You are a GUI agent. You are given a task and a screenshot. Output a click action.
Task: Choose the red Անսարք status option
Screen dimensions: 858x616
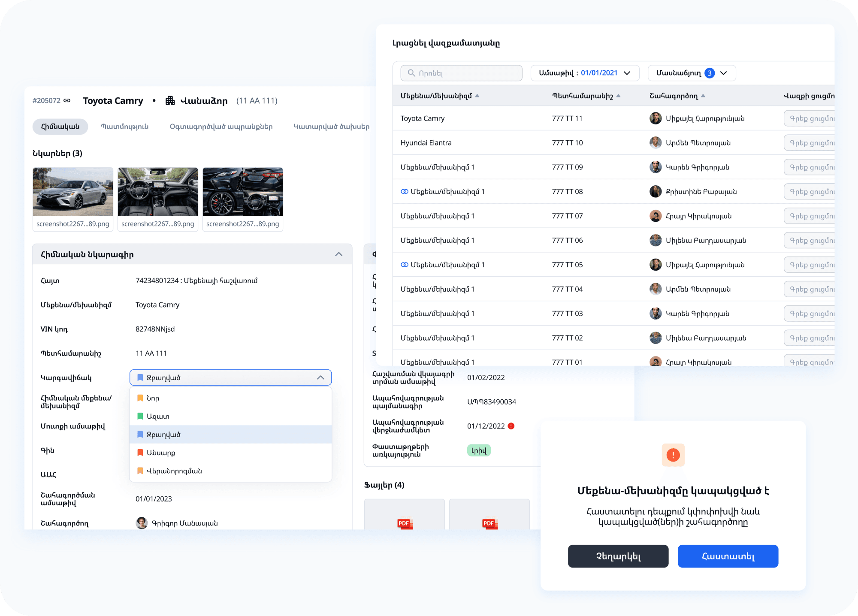161,453
